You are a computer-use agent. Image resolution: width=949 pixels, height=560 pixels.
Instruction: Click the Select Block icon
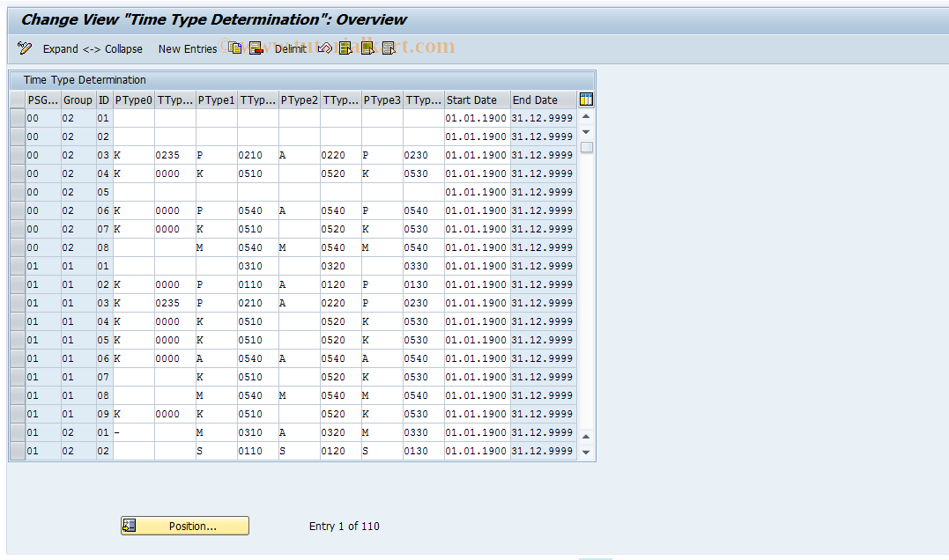point(367,48)
